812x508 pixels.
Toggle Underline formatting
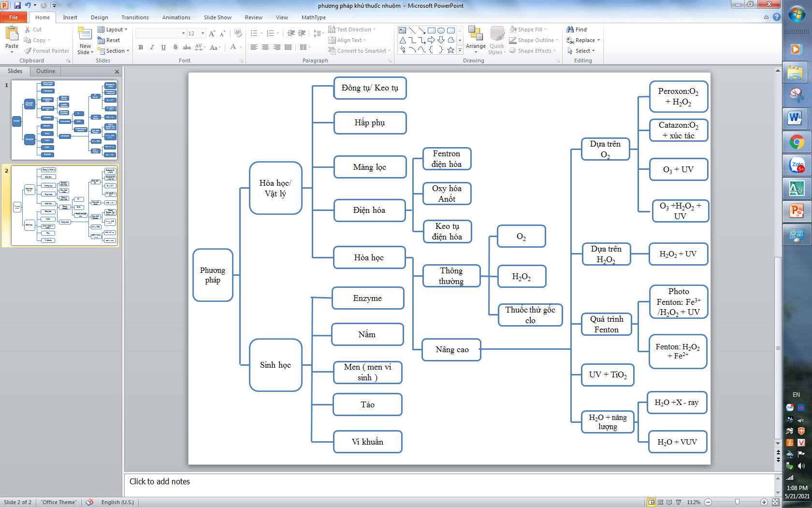[x=163, y=47]
